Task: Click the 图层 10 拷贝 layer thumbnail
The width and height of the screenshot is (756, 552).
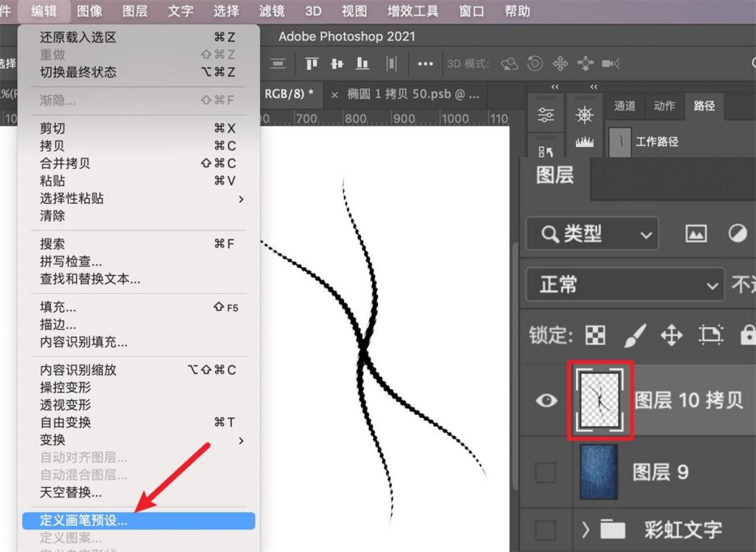Action: (600, 400)
